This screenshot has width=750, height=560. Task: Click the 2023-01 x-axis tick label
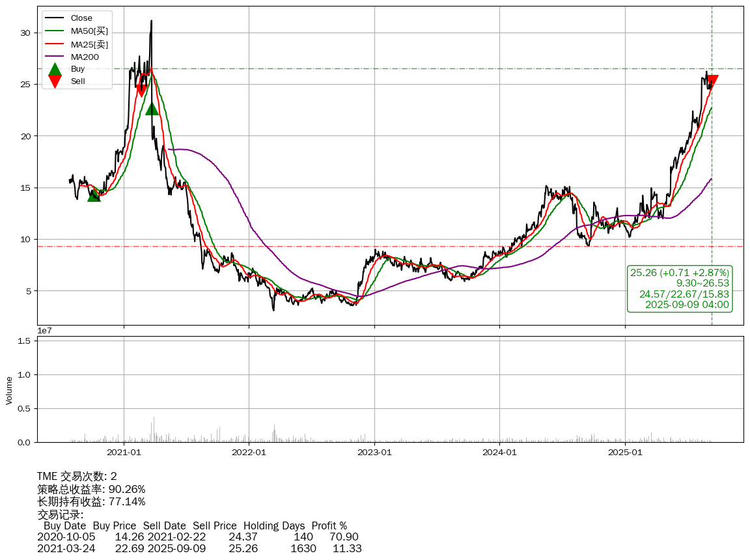[x=375, y=452]
